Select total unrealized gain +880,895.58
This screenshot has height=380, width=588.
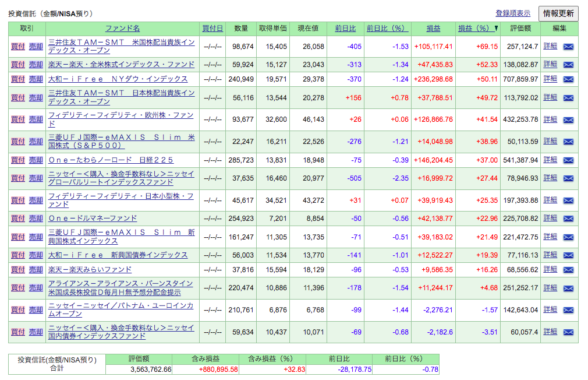[x=218, y=370]
